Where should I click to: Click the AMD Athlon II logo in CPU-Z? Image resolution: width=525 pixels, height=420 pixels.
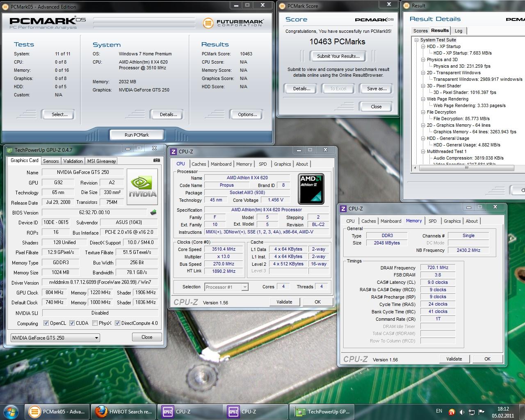tap(311, 189)
